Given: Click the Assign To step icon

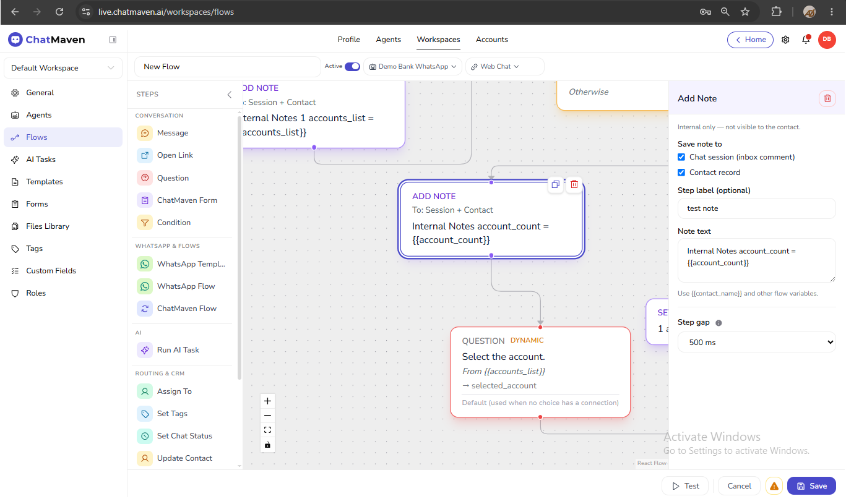Looking at the screenshot, I should (145, 391).
